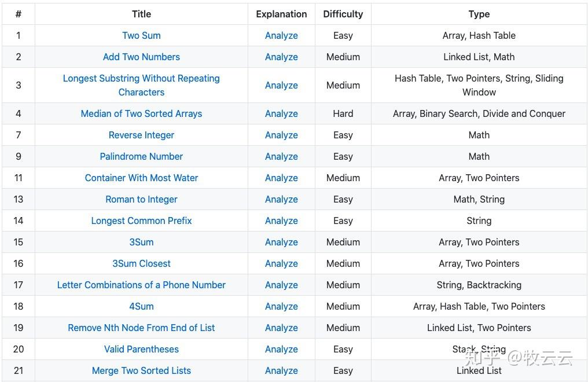Click the Title column header
The height and width of the screenshot is (382, 588).
(x=141, y=14)
